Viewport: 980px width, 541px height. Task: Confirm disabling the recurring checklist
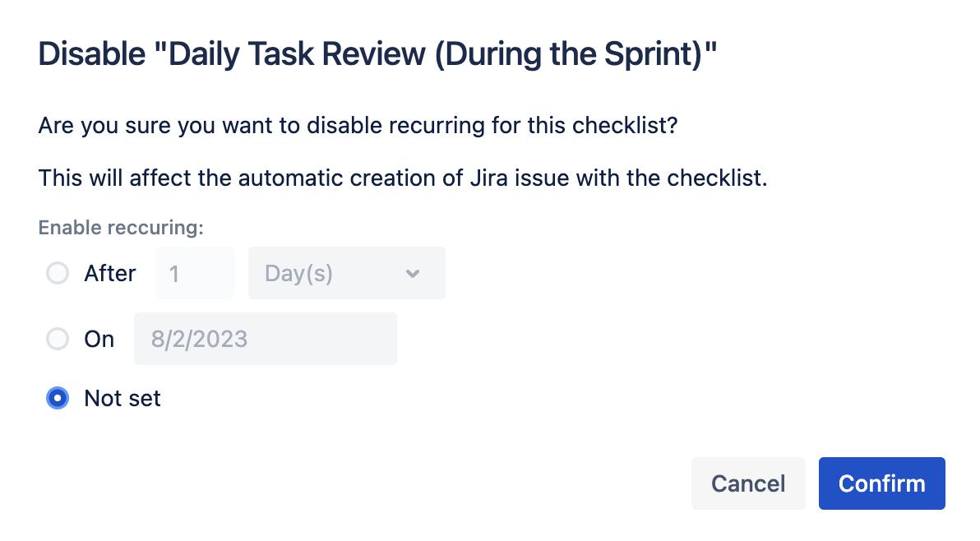[881, 483]
